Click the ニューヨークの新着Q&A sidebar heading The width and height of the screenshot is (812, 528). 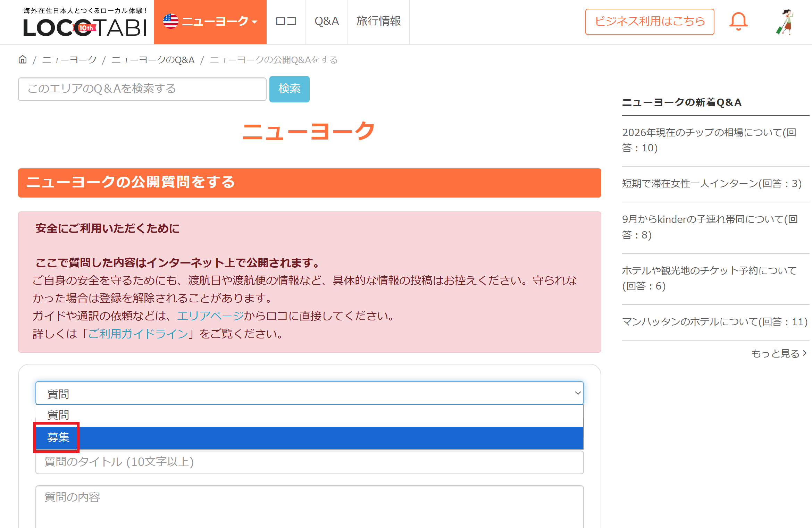pos(682,102)
